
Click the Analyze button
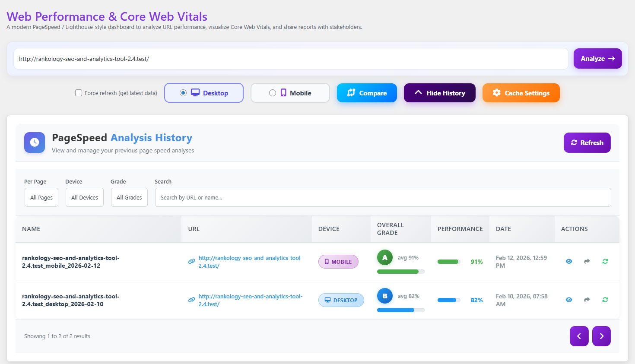(597, 59)
